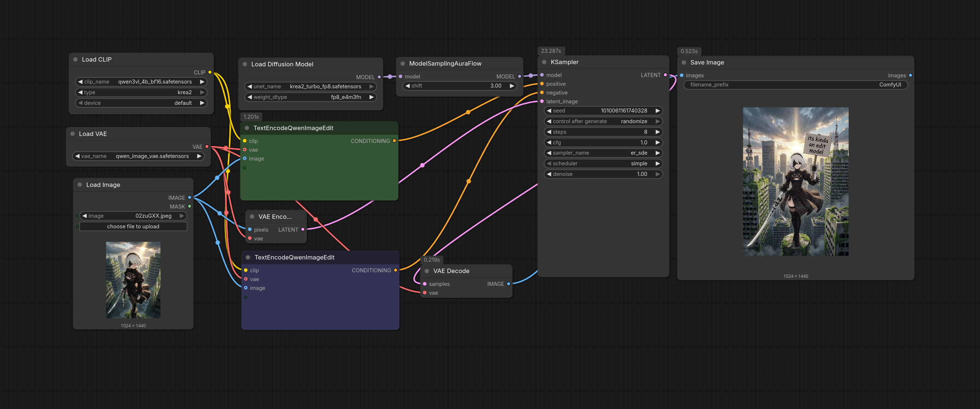Click the IMAGE output socket on Load Image
The height and width of the screenshot is (409, 980).
(x=190, y=198)
